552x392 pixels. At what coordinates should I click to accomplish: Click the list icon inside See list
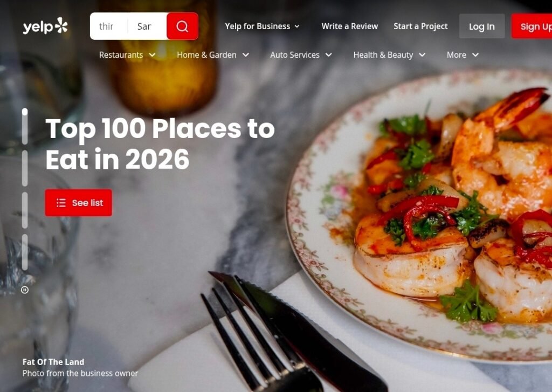[61, 203]
